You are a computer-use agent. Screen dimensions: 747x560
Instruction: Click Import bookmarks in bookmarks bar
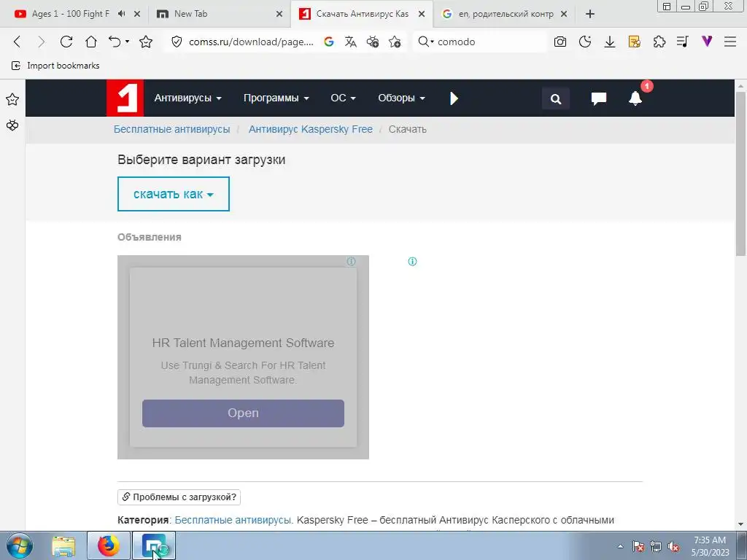(x=55, y=66)
